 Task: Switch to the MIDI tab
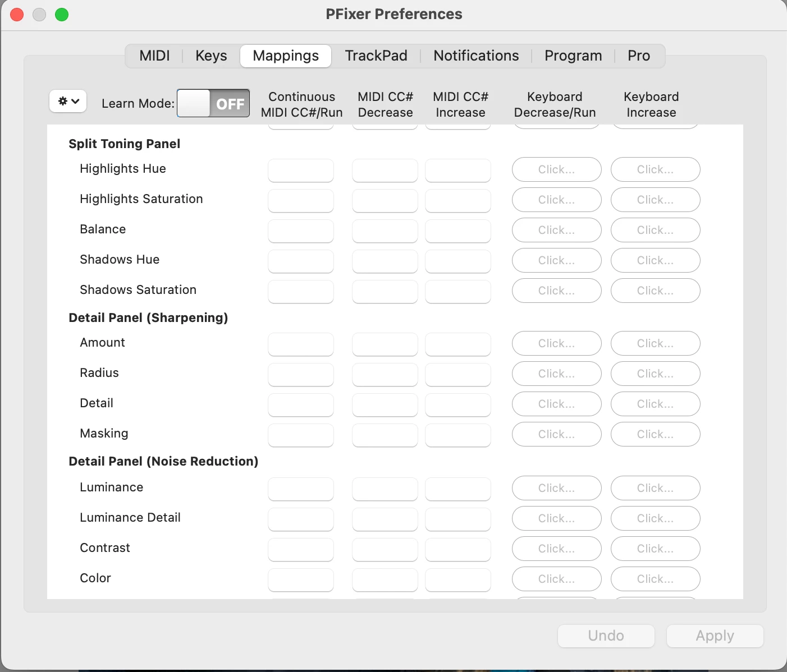[x=154, y=56]
